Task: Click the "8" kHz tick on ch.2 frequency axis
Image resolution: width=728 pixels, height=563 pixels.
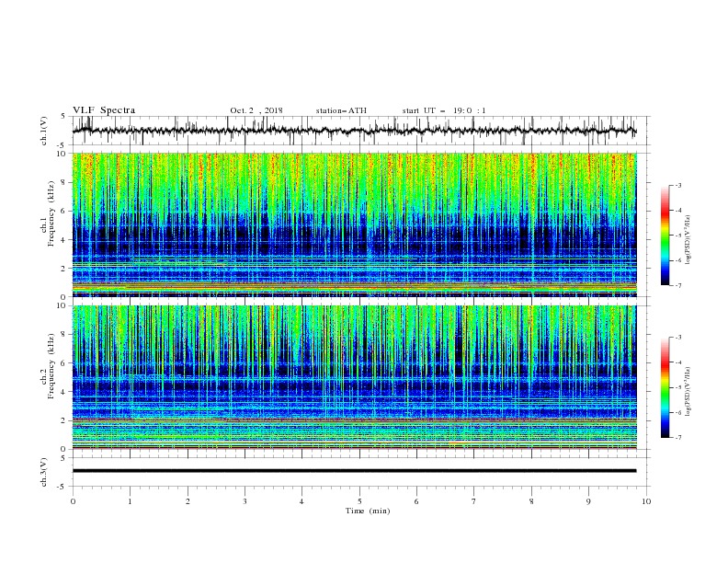Action: [63, 335]
